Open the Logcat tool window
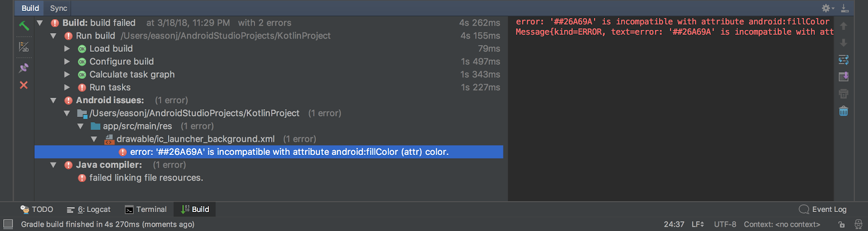Screen dimensions: 868x231 [x=89, y=209]
